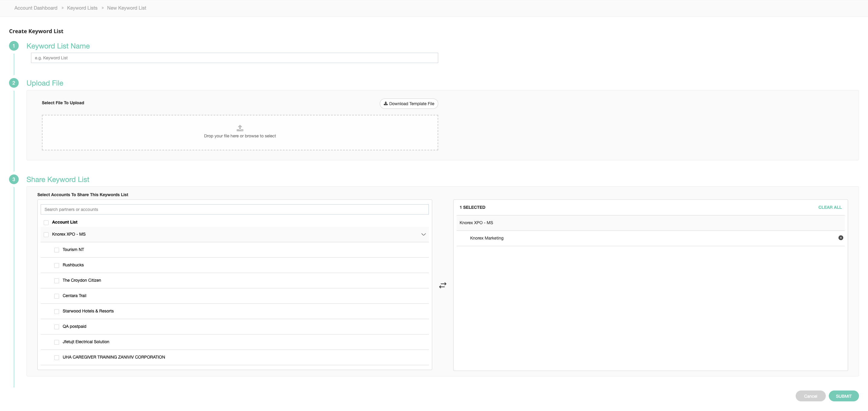Collapse the Knorex XPO - MS chevron
868x411 pixels.
[x=423, y=234]
